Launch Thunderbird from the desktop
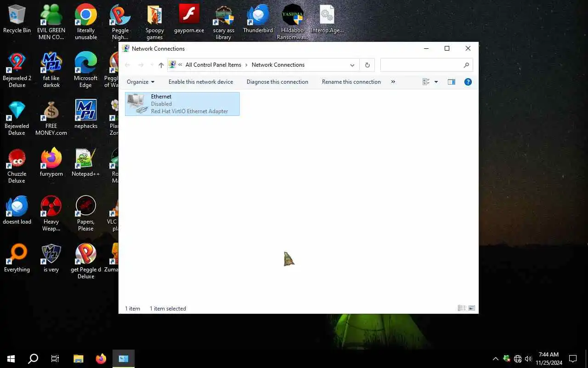588x368 pixels. [x=258, y=19]
